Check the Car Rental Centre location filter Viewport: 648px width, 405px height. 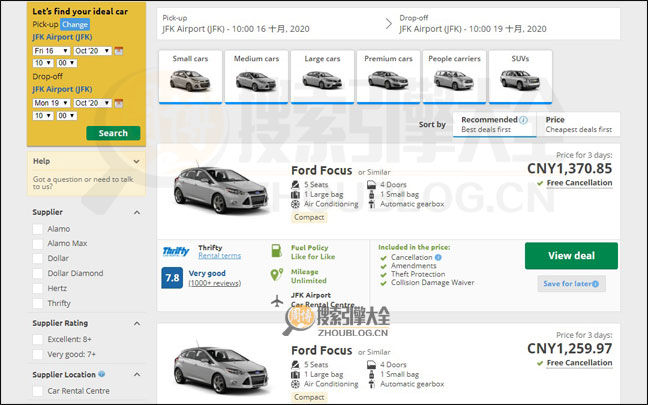[38, 391]
